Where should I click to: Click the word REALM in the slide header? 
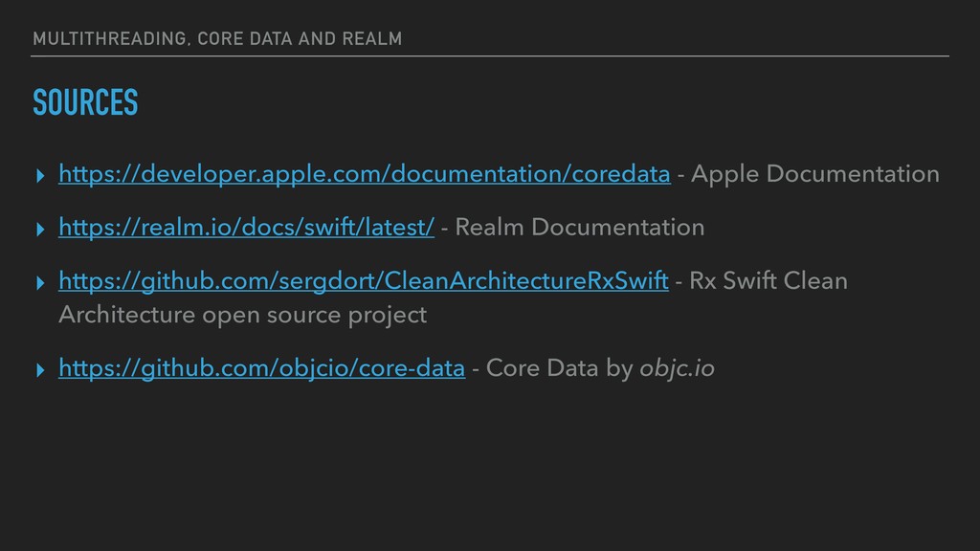coord(372,38)
